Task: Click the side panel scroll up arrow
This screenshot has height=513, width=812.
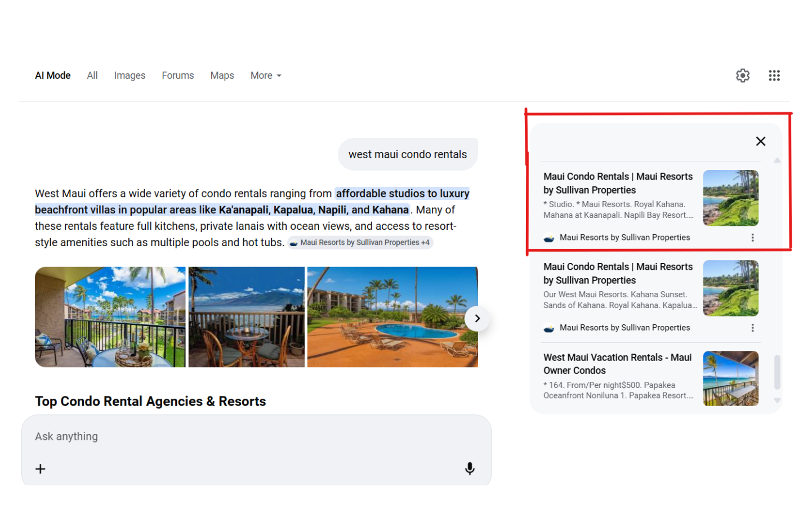Action: pyautogui.click(x=777, y=160)
